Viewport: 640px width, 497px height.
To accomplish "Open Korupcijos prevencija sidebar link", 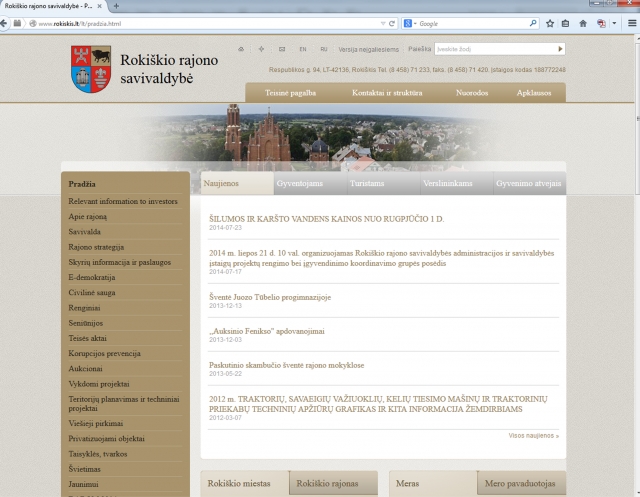I will coord(104,353).
